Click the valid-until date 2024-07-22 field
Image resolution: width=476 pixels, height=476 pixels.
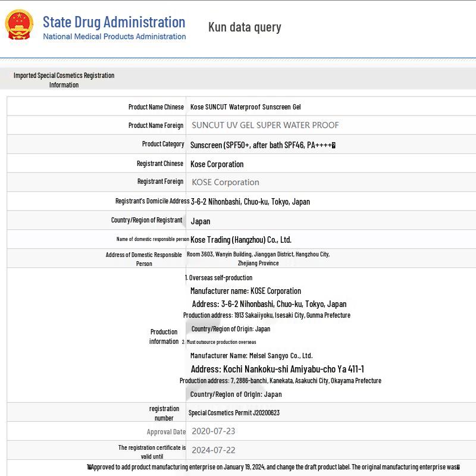point(213,450)
